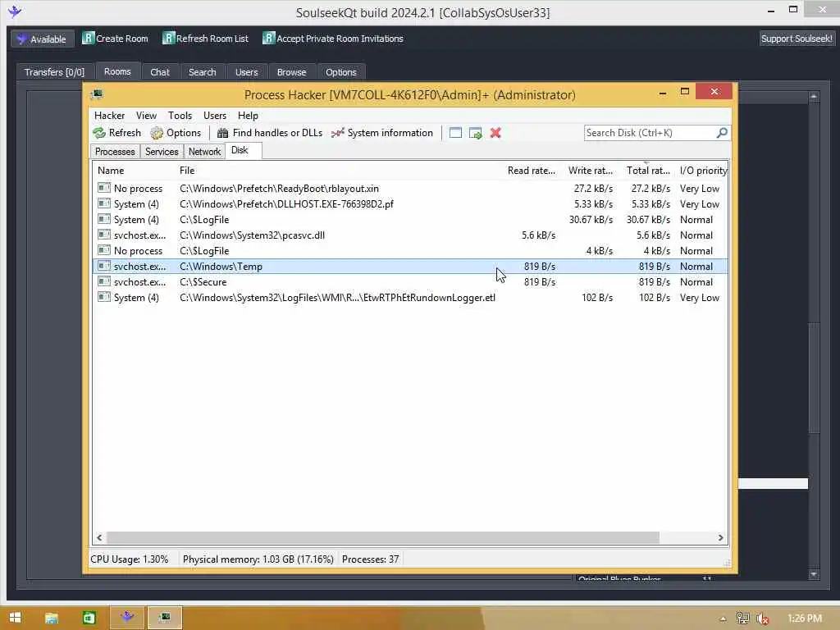The image size is (840, 630).
Task: Open Soulseek Chat tab
Action: click(x=160, y=72)
